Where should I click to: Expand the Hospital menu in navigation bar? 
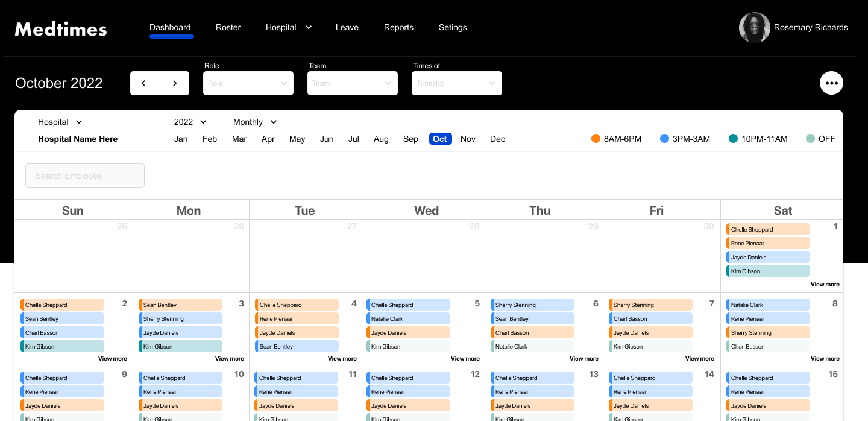(x=289, y=27)
